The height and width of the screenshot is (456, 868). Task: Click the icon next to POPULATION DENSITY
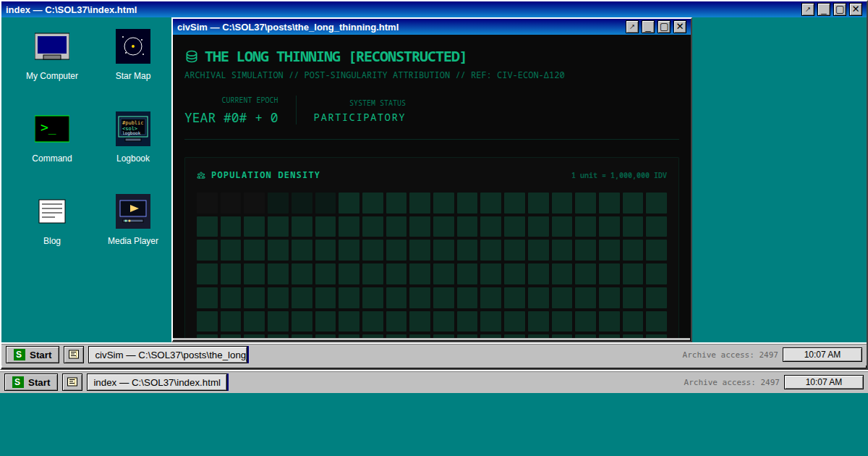click(201, 175)
